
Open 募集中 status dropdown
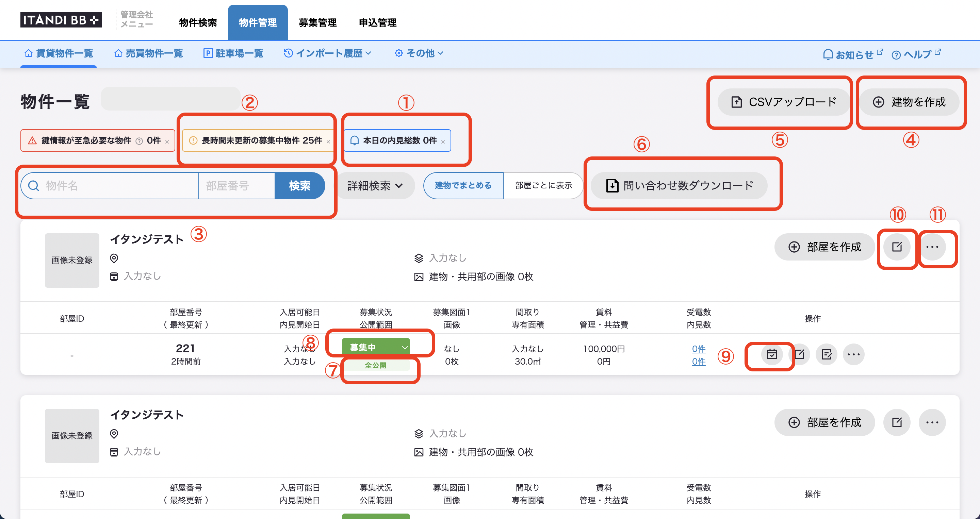[x=375, y=347]
